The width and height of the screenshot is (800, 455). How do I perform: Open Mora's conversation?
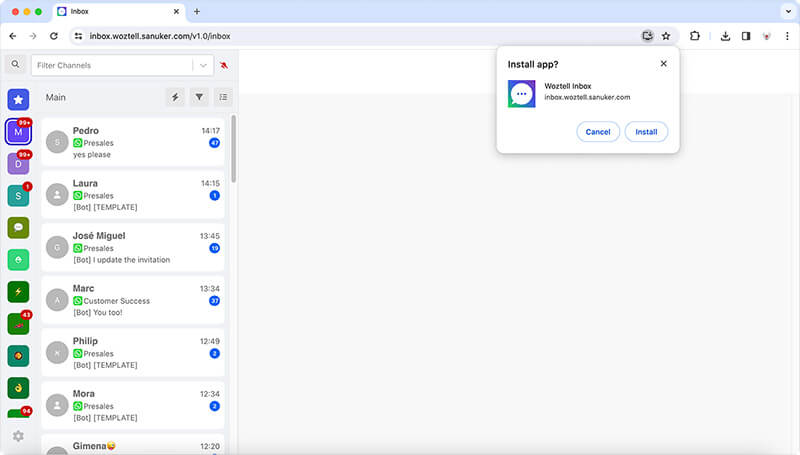click(133, 405)
